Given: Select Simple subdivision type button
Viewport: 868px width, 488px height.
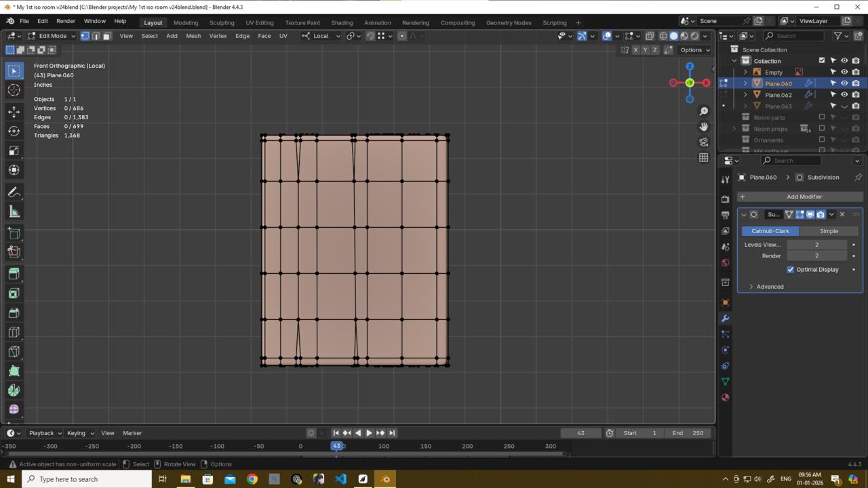Looking at the screenshot, I should point(829,231).
